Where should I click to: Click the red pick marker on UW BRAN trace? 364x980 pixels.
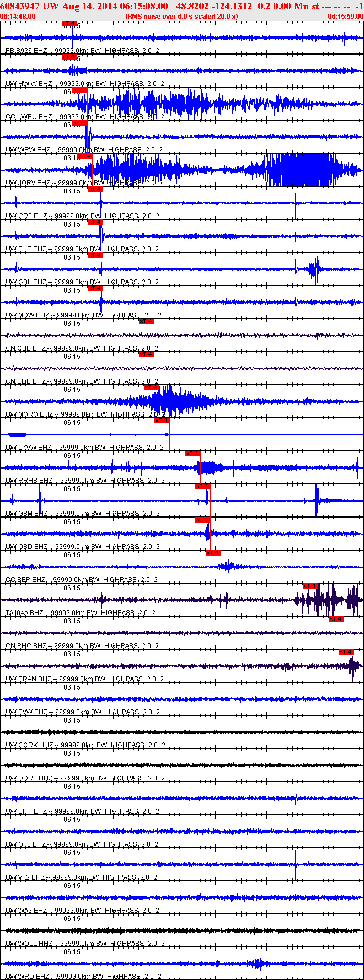(346, 652)
